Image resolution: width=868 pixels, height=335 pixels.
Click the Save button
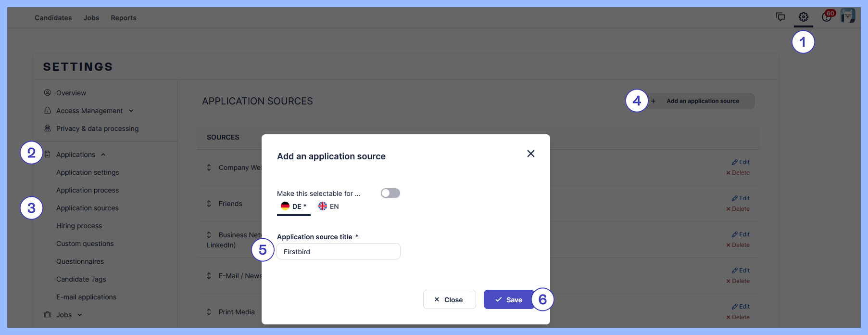coord(508,299)
